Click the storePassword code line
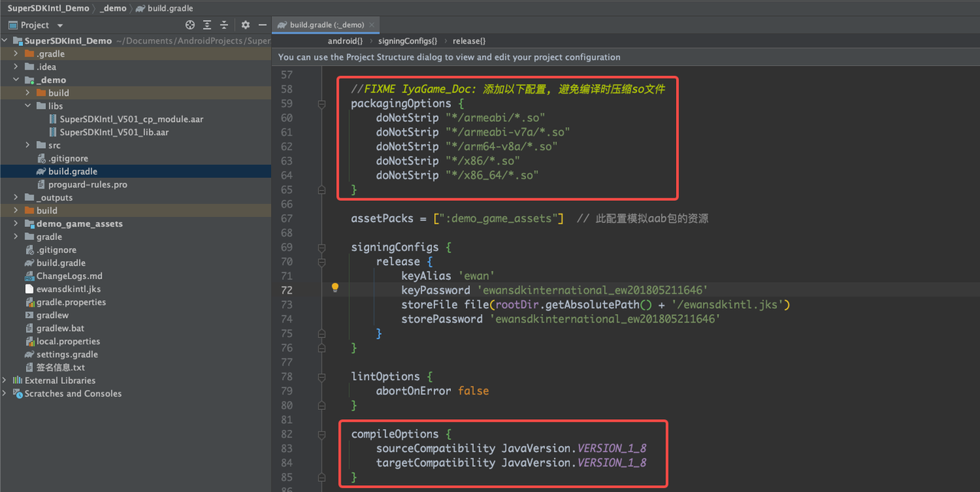Screen dimensions: 980x492 tap(560, 319)
